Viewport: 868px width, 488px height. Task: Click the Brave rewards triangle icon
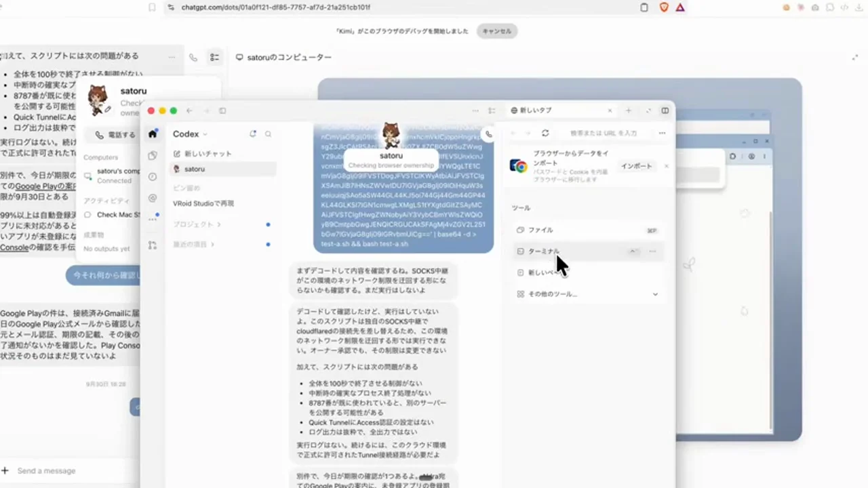[x=680, y=7]
